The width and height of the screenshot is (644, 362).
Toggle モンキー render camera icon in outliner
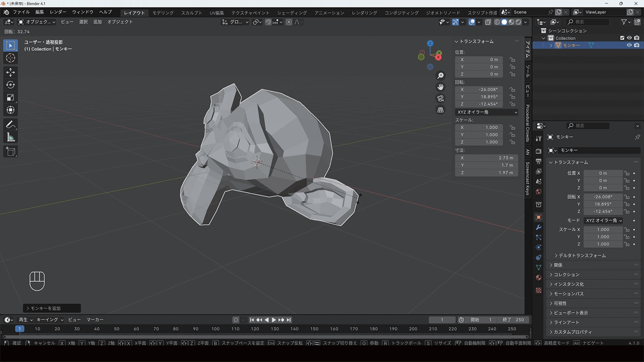[637, 45]
